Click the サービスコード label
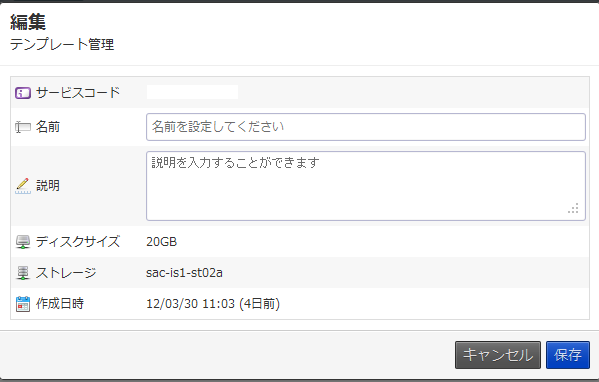 tap(78, 92)
